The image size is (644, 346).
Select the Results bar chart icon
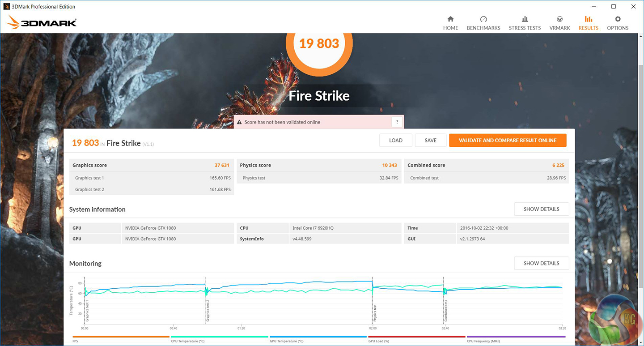(588, 19)
